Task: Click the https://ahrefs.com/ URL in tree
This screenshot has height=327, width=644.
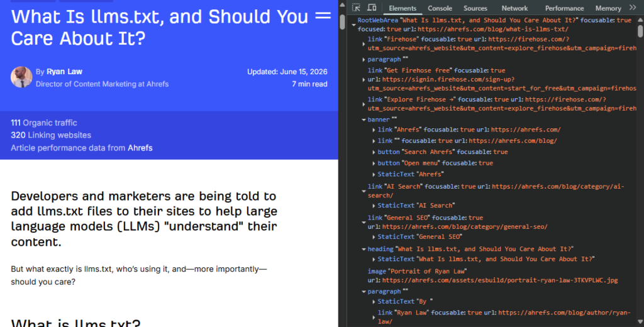Action: point(526,130)
